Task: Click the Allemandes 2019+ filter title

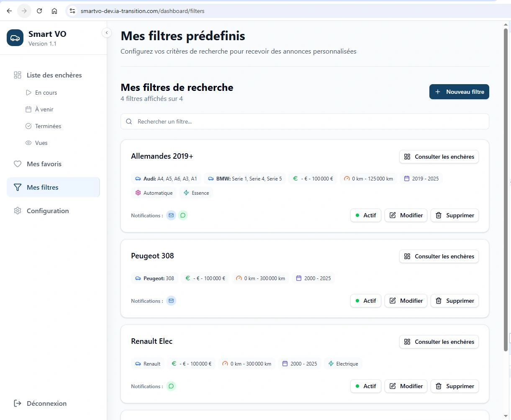Action: tap(162, 156)
